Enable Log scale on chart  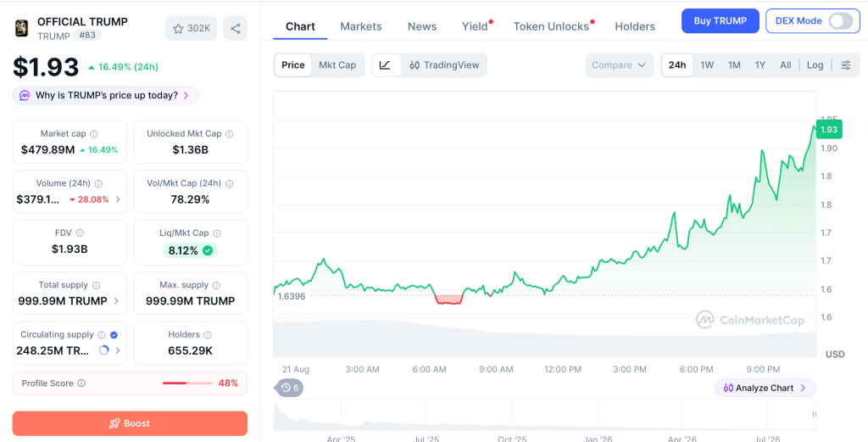(x=815, y=64)
